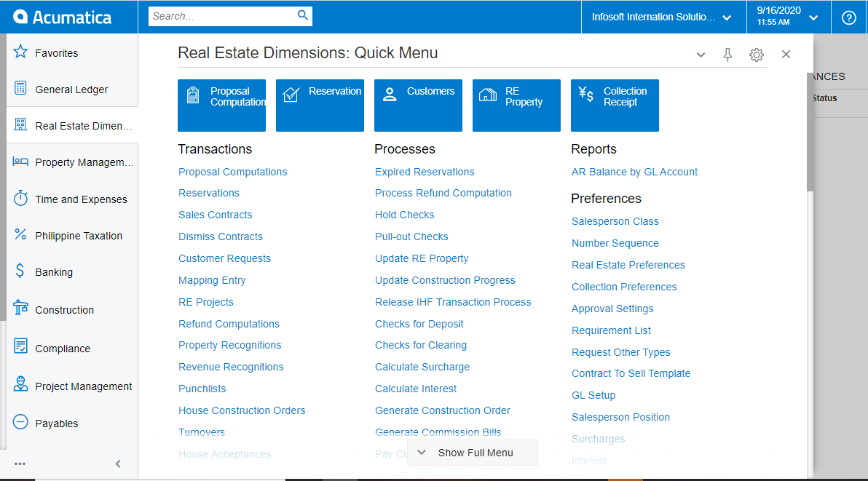Click the search magnifier icon
Viewport: 868px width, 481px height.
303,15
